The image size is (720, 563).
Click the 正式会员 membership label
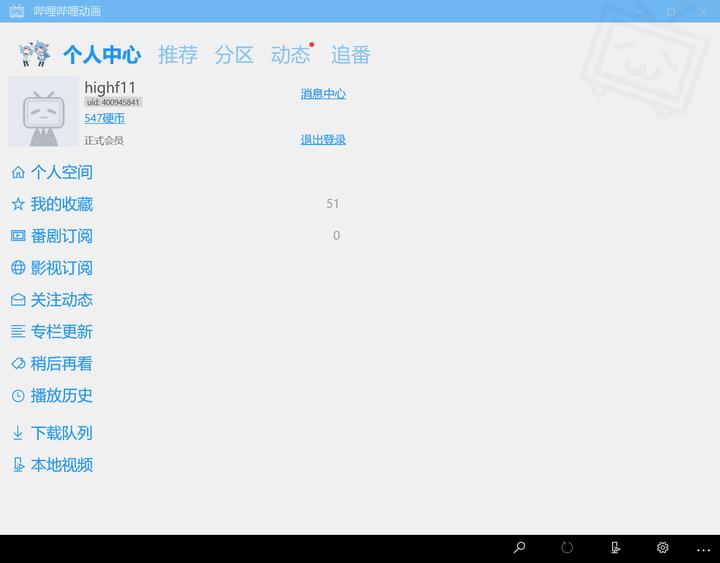click(x=104, y=141)
